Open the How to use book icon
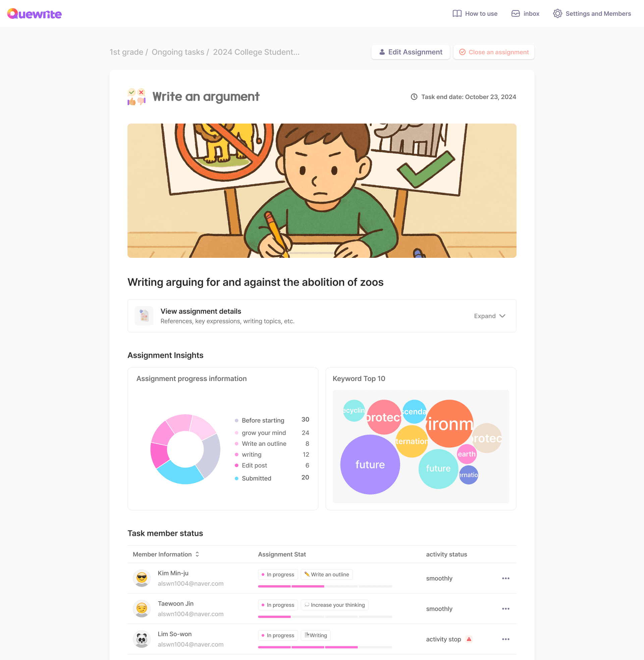Image resolution: width=644 pixels, height=660 pixels. coord(457,13)
